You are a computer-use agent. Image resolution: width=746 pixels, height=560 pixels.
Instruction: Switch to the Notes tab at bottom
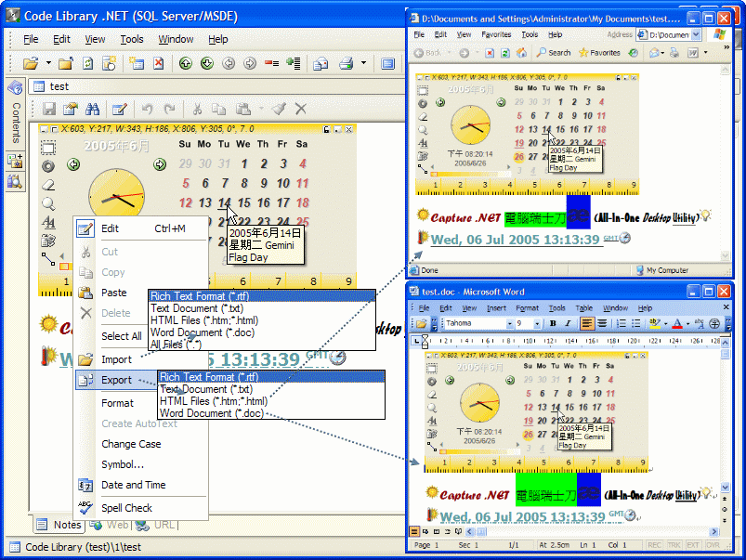pos(59,525)
